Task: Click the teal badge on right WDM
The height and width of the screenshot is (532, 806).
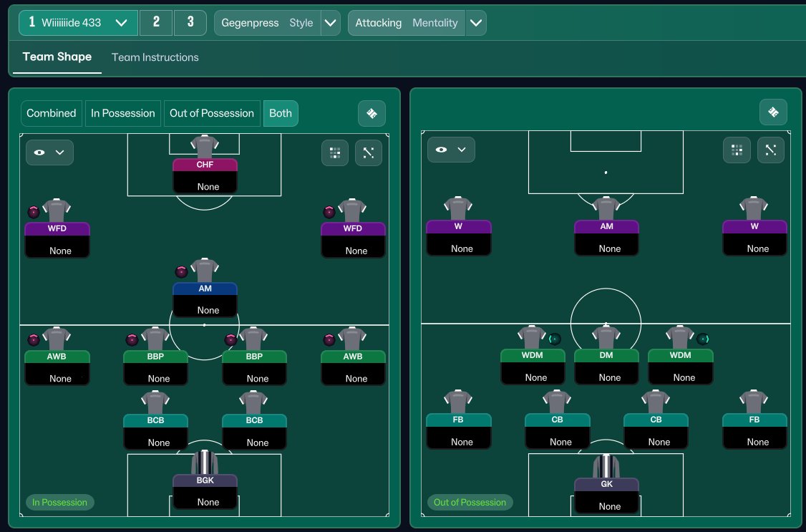Action: click(x=703, y=339)
